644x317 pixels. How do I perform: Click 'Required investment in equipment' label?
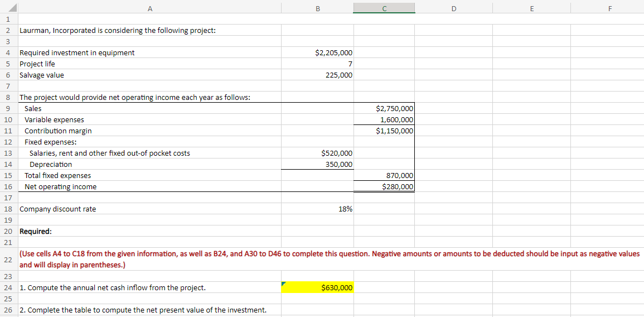[x=77, y=52]
